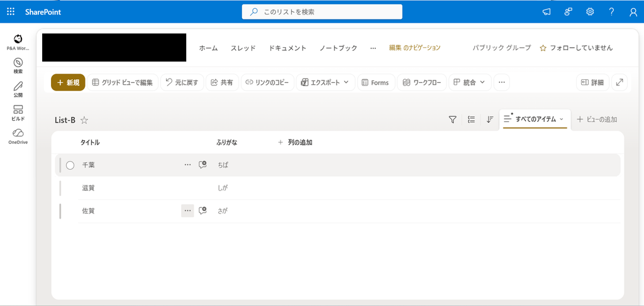Click グリッド ビューで編集

(x=123, y=82)
